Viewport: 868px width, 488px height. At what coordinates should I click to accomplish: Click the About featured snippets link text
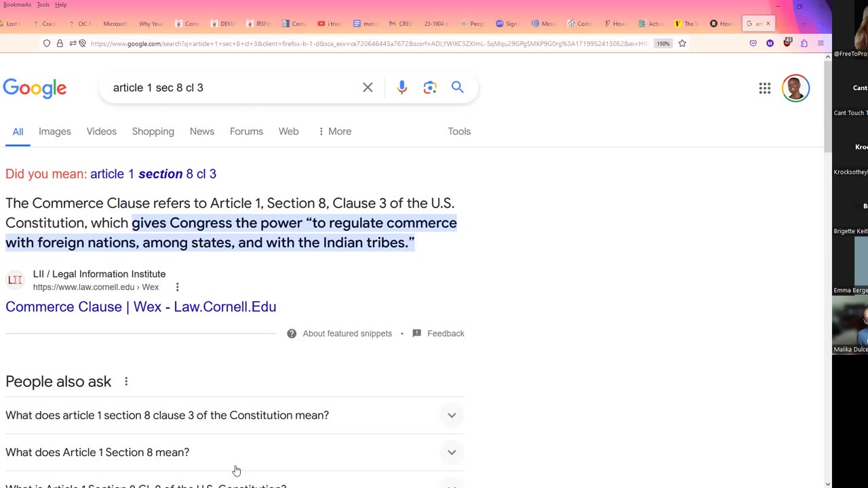pos(347,333)
